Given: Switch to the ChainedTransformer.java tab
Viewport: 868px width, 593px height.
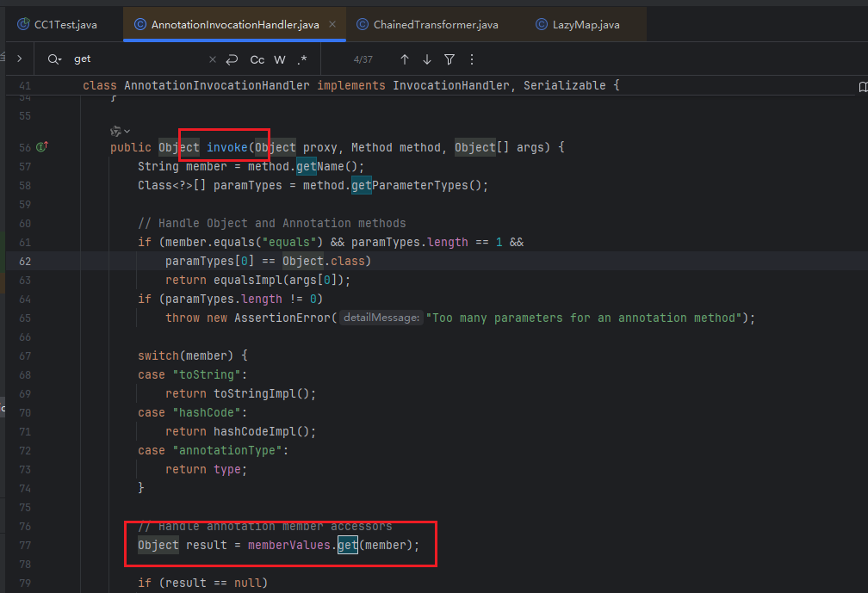Looking at the screenshot, I should click(435, 25).
